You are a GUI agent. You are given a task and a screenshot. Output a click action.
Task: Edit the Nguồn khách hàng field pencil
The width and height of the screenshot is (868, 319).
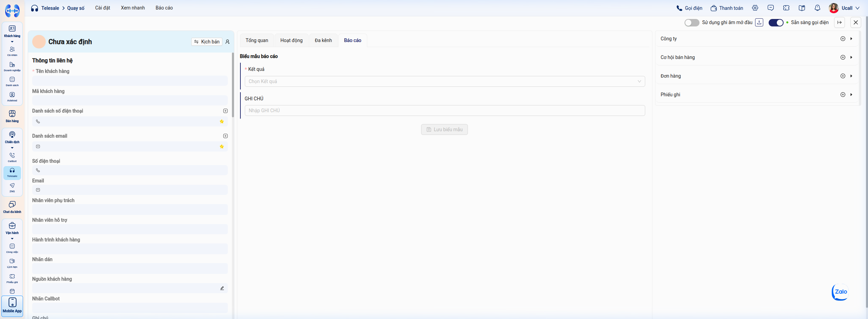point(222,288)
